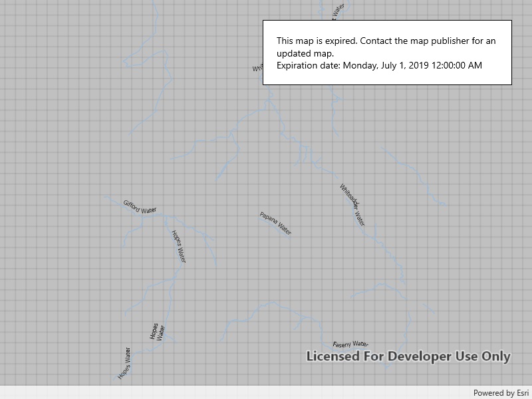532x399 pixels.
Task: Select the Hopes Water label nearest the map corner
Action: pos(124,363)
